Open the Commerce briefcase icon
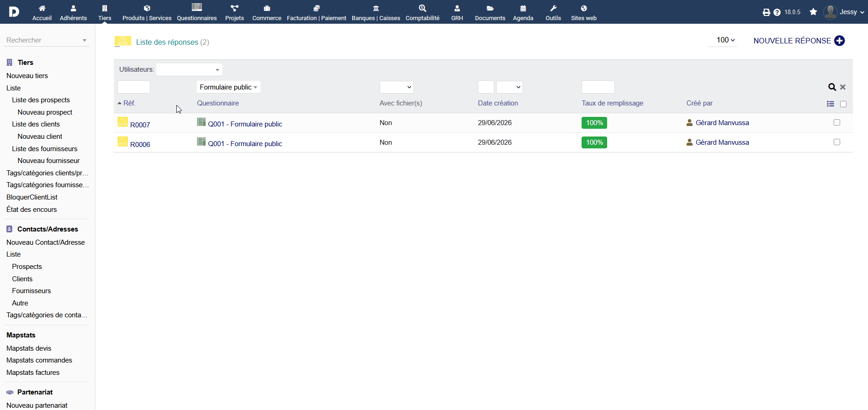Viewport: 868px width, 410px height. tap(267, 8)
